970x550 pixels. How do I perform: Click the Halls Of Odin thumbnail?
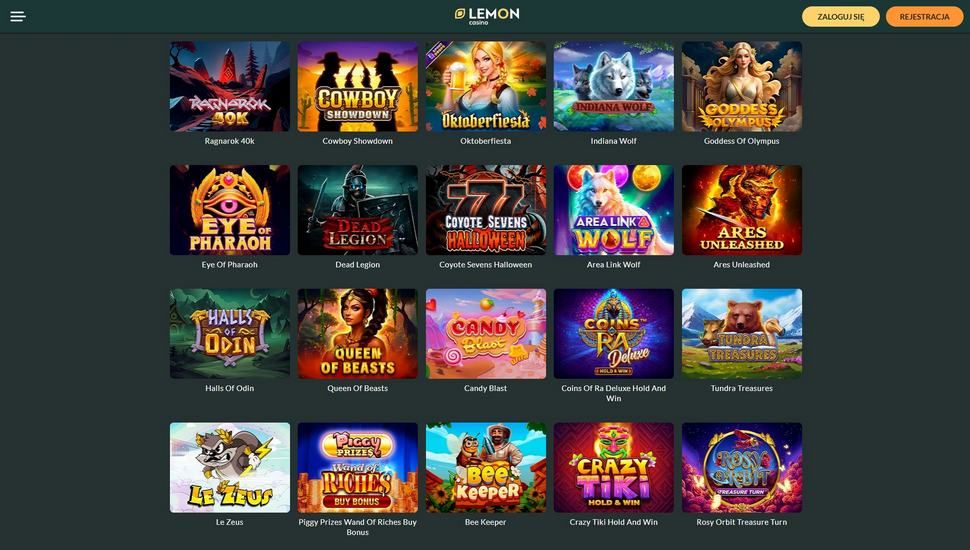(x=230, y=333)
